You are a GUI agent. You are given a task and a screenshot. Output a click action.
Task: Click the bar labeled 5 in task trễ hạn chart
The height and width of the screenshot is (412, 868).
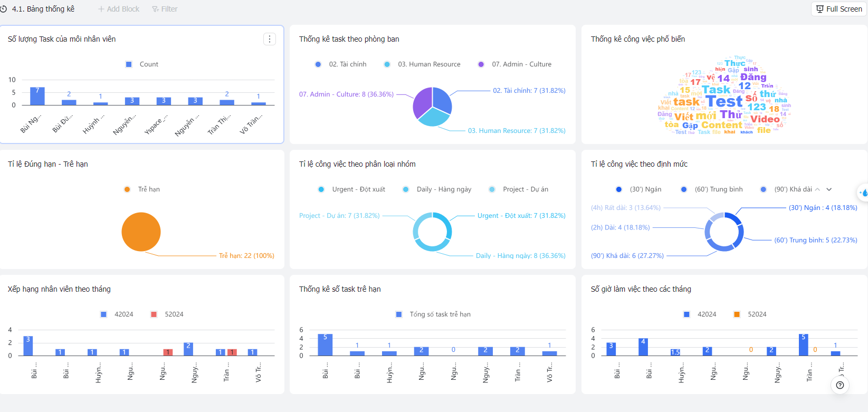pyautogui.click(x=325, y=344)
